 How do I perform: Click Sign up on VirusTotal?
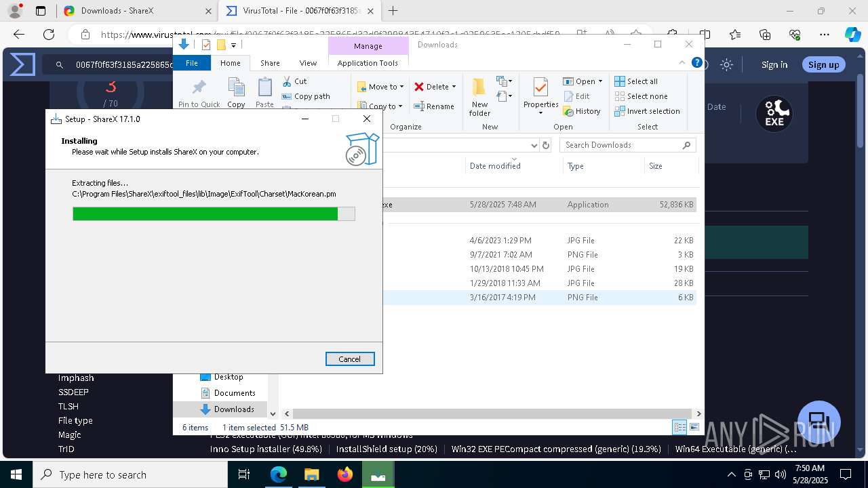(824, 65)
